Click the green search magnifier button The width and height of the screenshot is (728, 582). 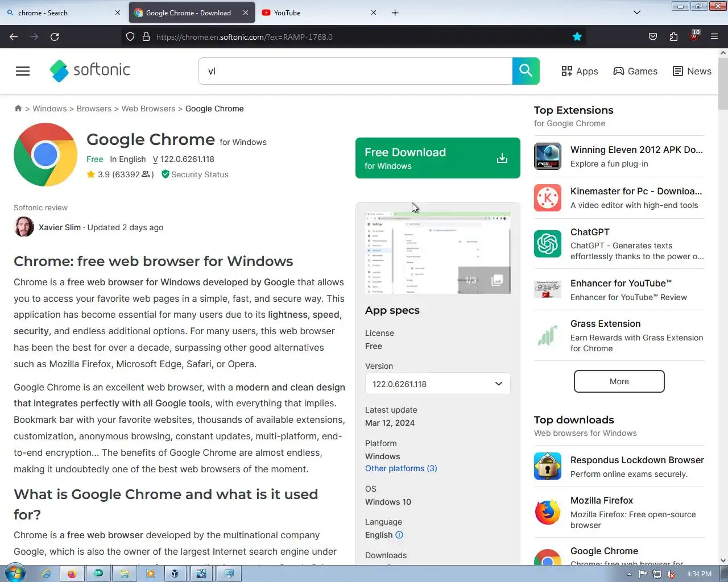(x=526, y=71)
